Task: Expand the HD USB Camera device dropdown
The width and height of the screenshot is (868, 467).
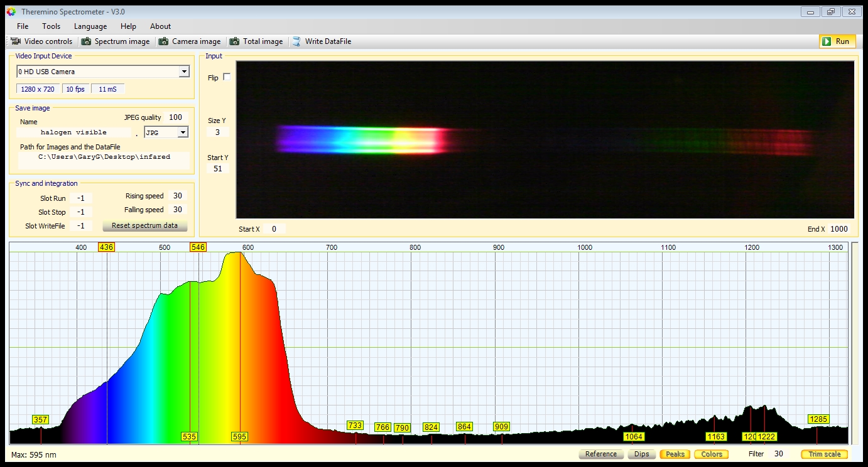Action: pyautogui.click(x=184, y=72)
